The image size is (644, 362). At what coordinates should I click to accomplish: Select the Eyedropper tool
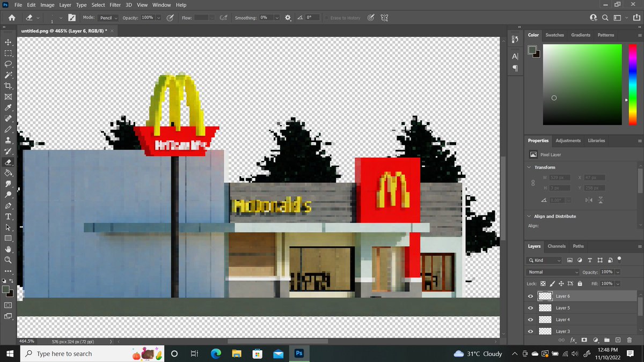(8, 108)
